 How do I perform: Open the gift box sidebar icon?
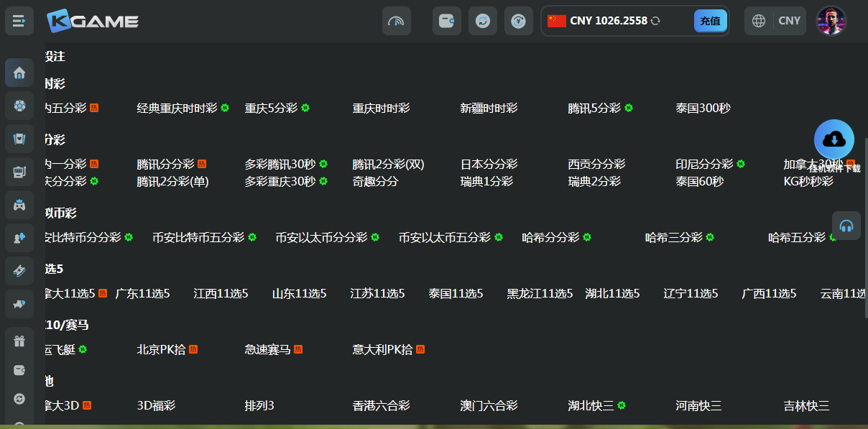point(19,341)
